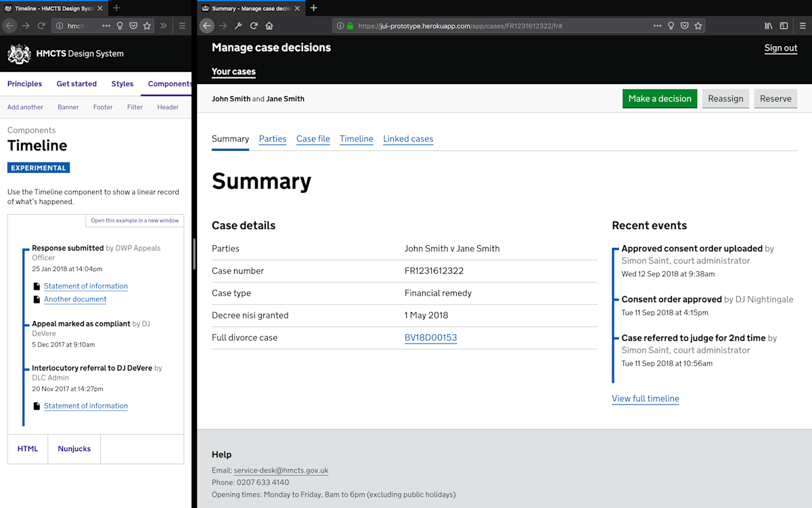Open new tab in left browser window
This screenshot has width=812, height=508.
pos(116,8)
